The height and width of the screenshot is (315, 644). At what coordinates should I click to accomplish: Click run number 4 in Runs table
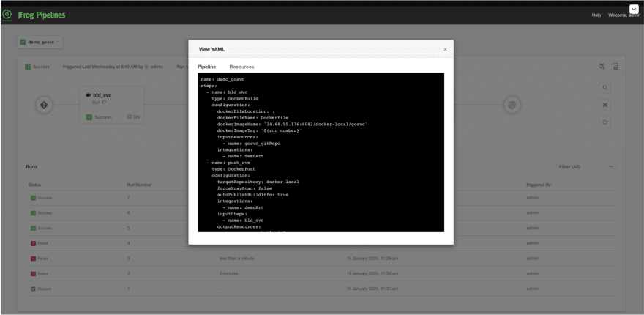tap(129, 243)
